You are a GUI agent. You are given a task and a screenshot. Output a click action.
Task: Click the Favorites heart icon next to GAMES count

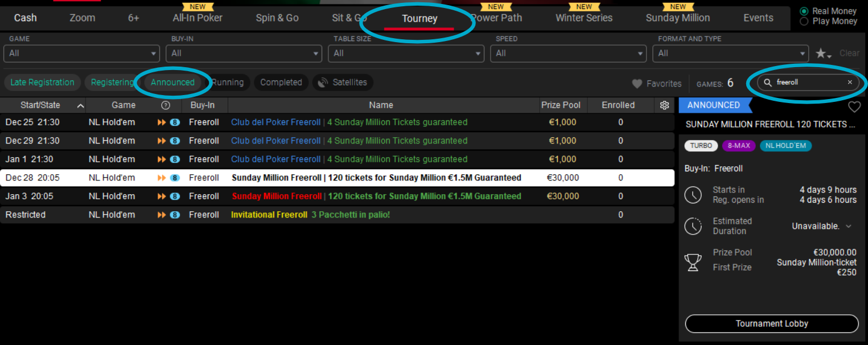click(636, 83)
